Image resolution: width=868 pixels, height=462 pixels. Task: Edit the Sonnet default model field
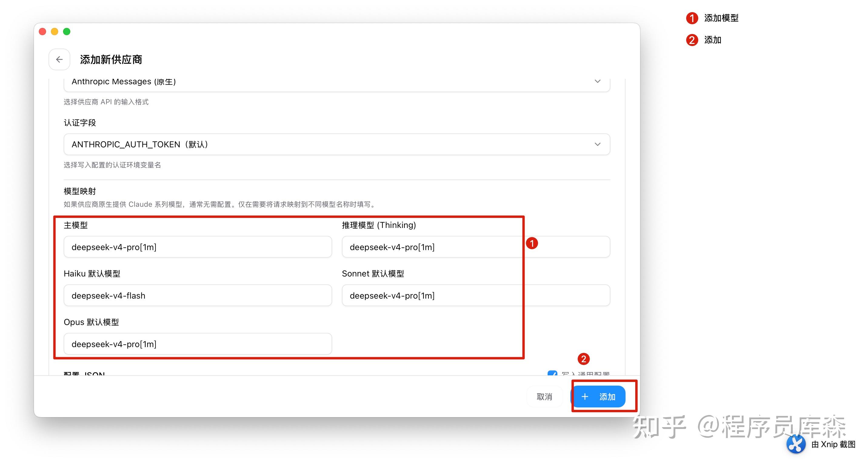tap(476, 296)
